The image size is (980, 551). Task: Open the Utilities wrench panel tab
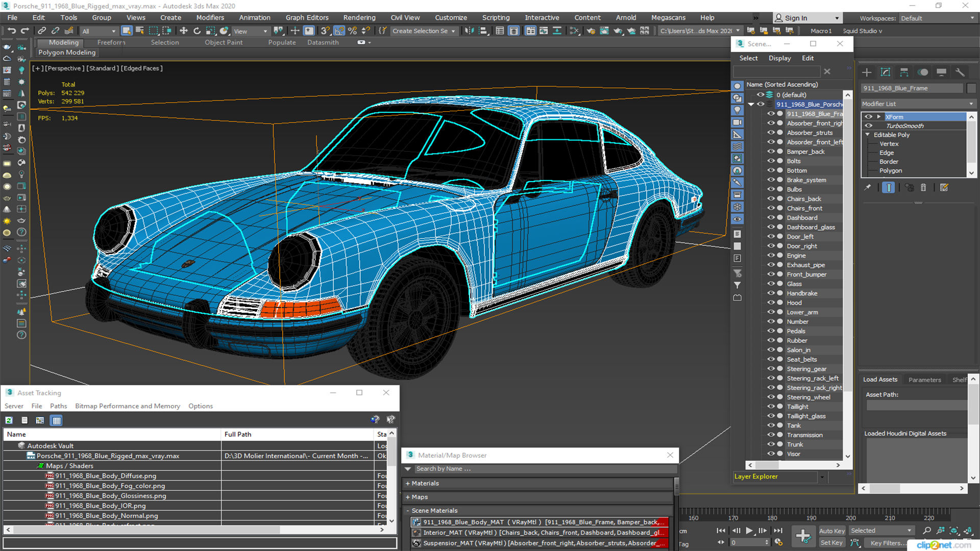960,72
